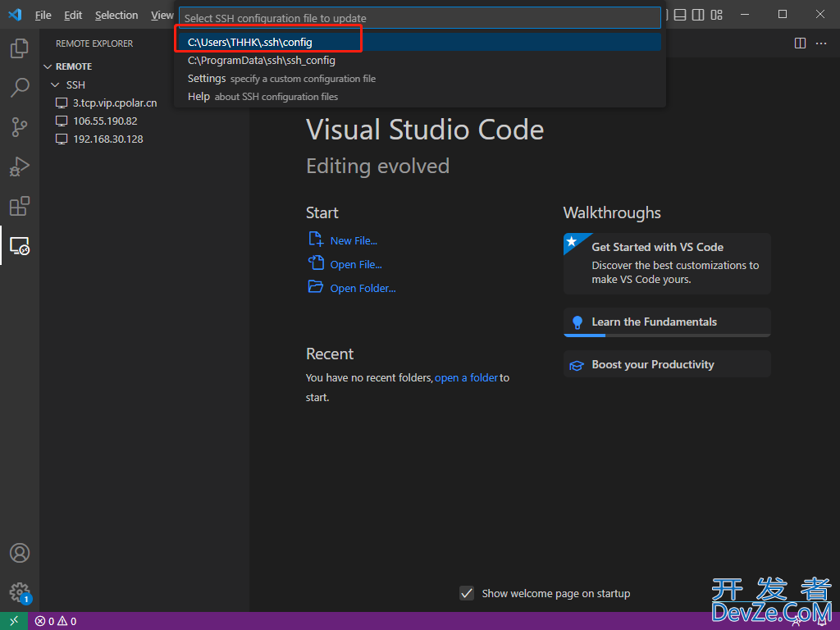
Task: Select host 106.55.190.82
Action: point(105,121)
